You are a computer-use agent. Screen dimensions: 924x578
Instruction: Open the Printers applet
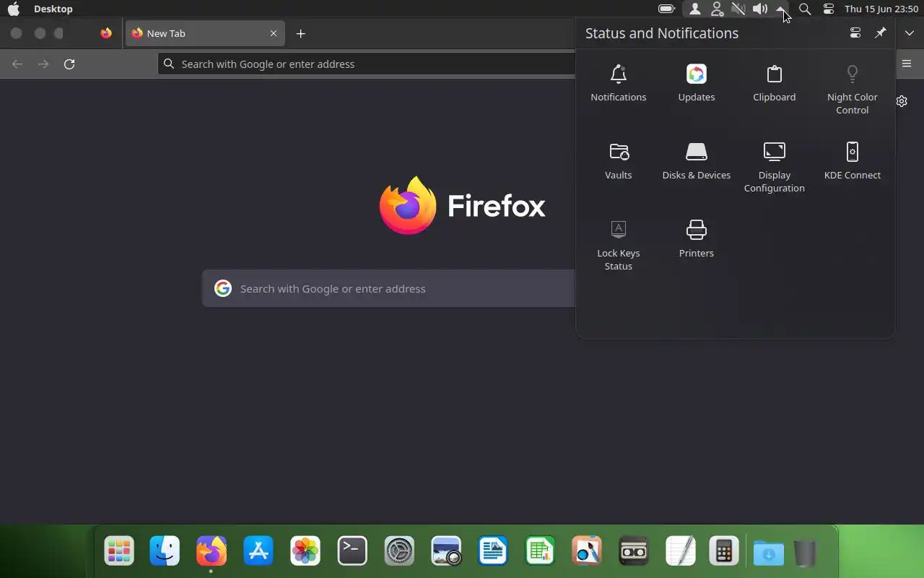coord(696,239)
